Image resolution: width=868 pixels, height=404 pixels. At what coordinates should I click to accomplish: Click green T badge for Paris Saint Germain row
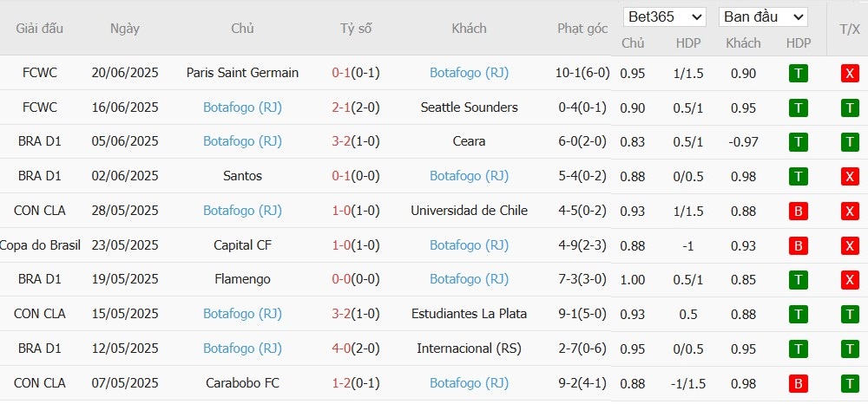point(797,74)
